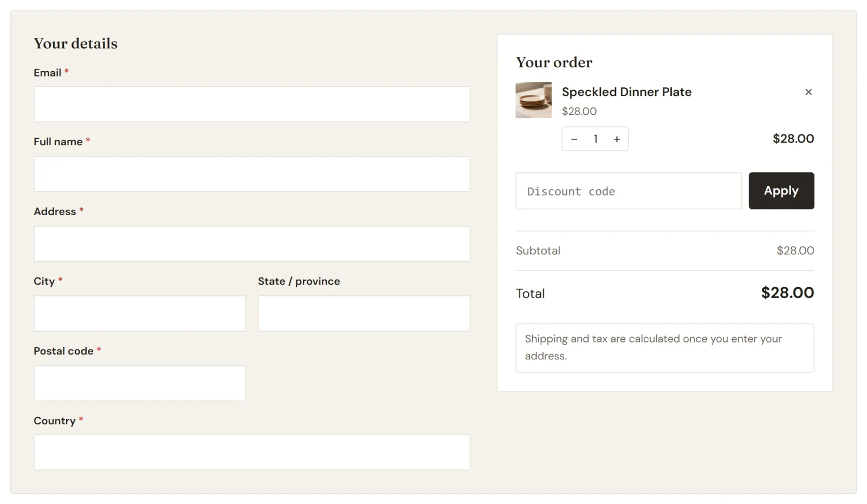Viewport: 867px width, 504px height.
Task: Click the Your details heading
Action: [x=75, y=43]
